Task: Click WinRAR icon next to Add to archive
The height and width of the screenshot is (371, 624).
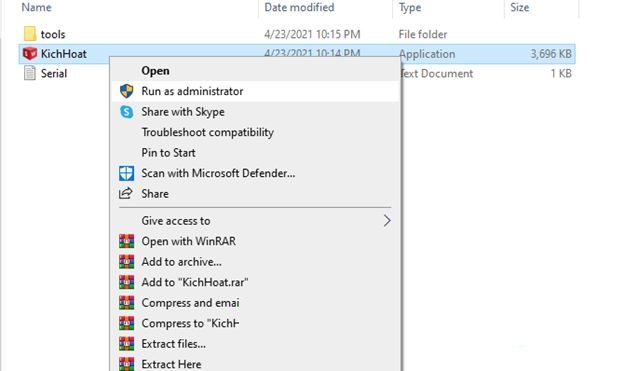Action: click(127, 262)
